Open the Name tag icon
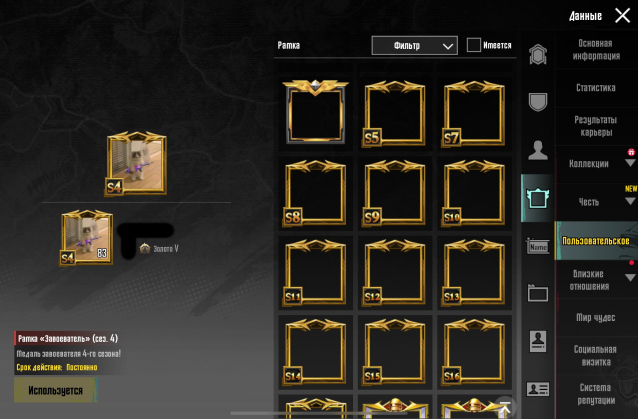Screen dimensions: 638x419 (x=537, y=246)
